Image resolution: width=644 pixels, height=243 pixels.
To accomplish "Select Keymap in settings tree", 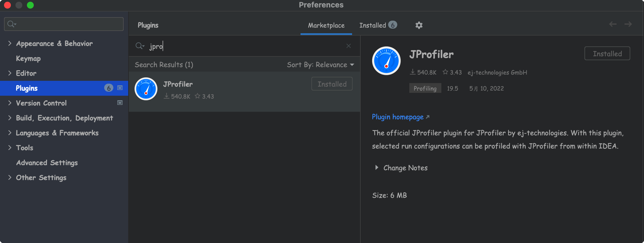I will (x=28, y=58).
